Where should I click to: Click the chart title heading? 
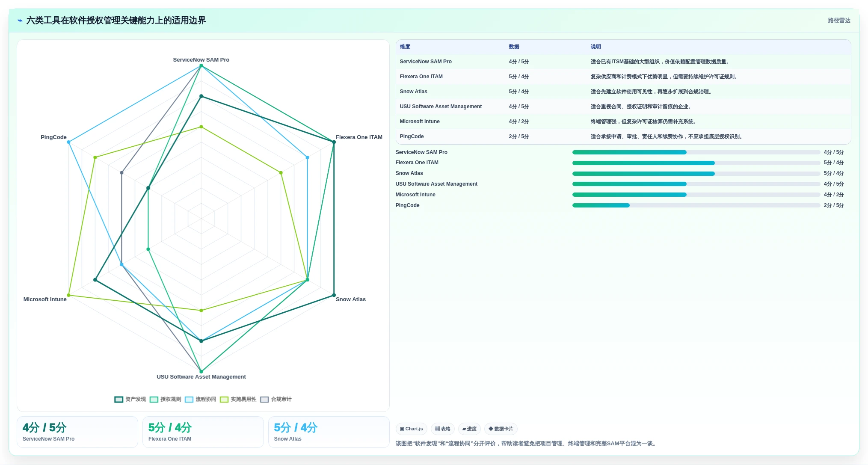pos(116,21)
